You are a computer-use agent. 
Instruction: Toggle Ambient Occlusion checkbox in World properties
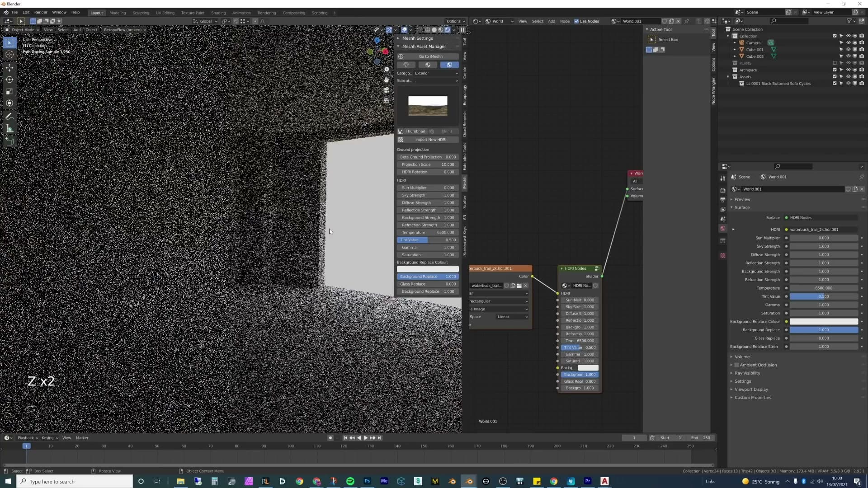tap(737, 365)
